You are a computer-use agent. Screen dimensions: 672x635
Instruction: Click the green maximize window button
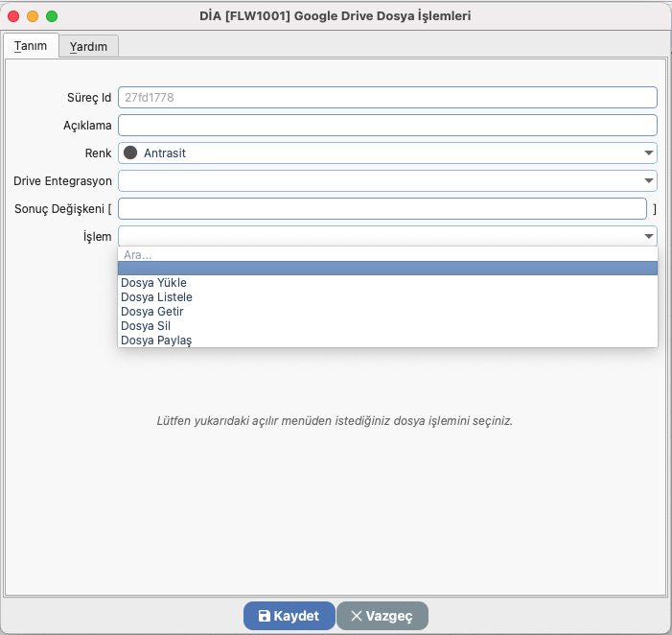pos(52,16)
